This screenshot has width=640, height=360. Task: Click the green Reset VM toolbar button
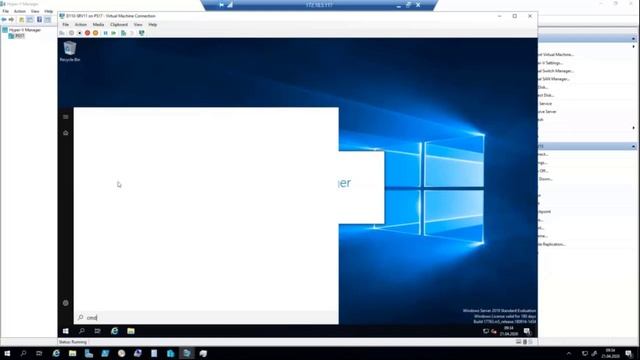pos(113,33)
